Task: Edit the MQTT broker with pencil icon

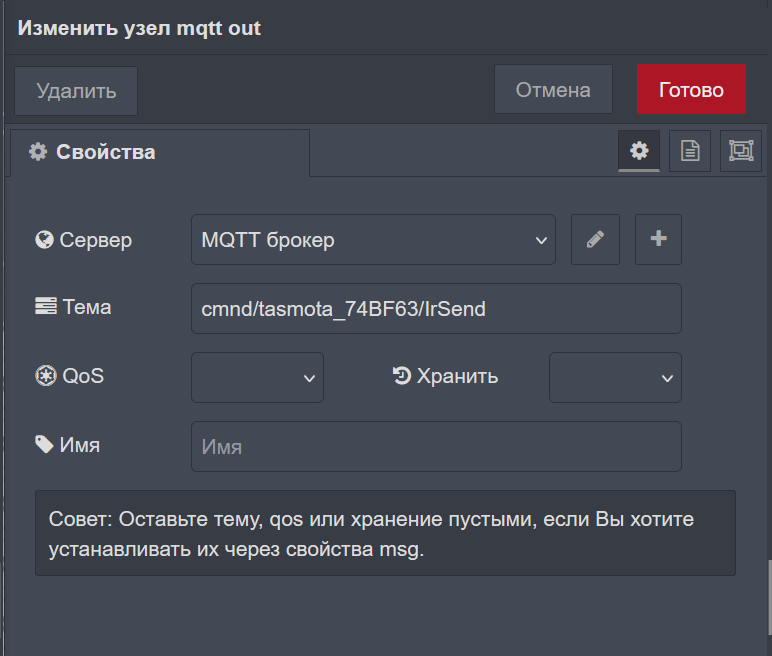Action: click(595, 240)
